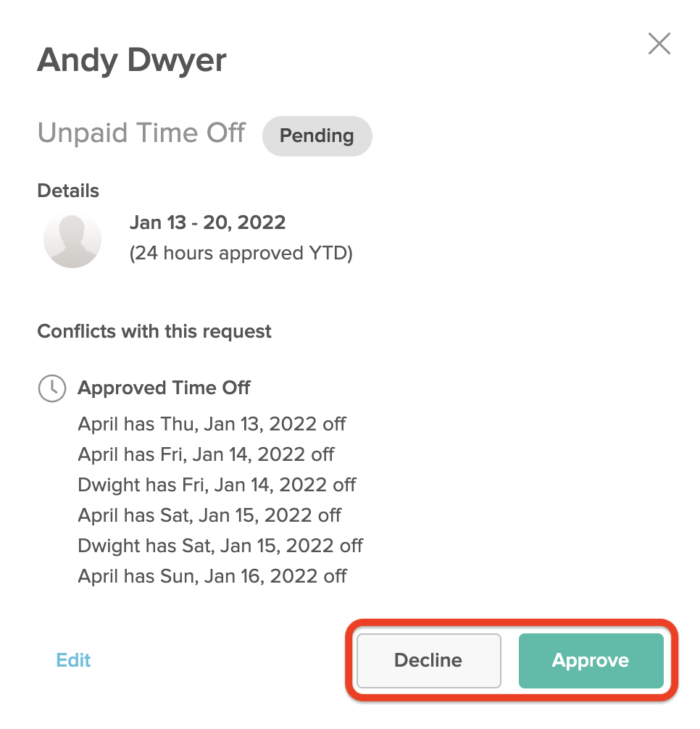The height and width of the screenshot is (729, 700).
Task: Click the 24 hours approved YTD text
Action: pyautogui.click(x=241, y=254)
